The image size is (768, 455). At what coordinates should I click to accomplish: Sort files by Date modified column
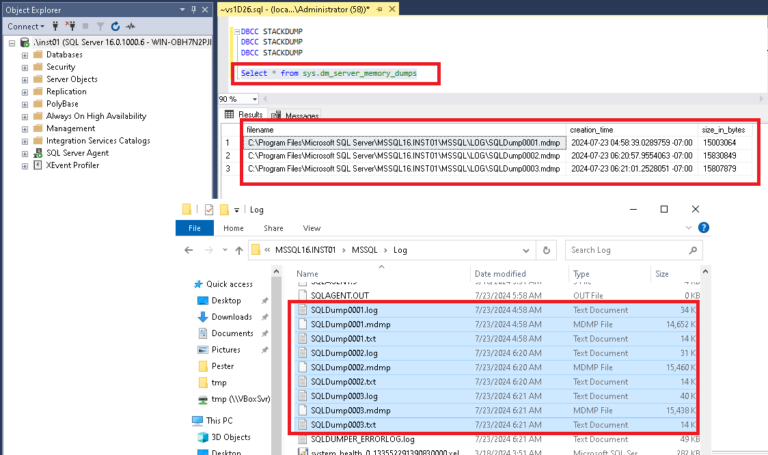click(x=500, y=273)
